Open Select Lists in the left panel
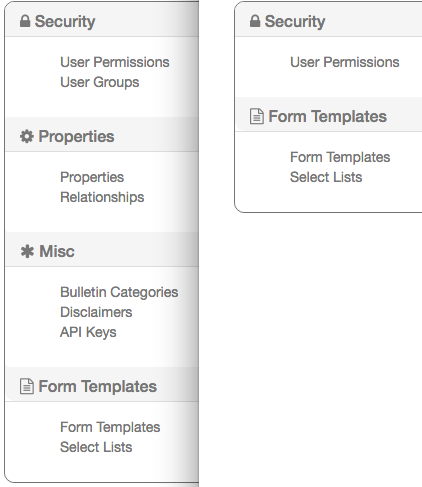422x487 pixels. tap(96, 447)
